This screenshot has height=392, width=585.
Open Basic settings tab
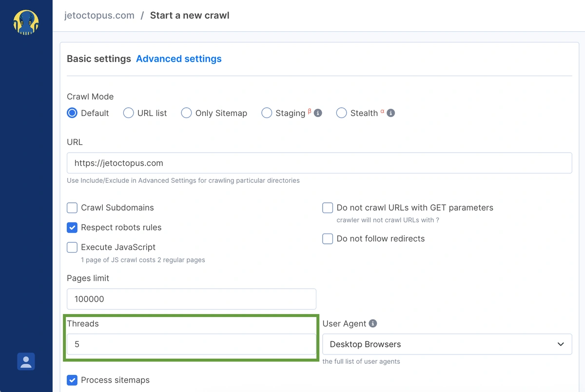[x=99, y=59]
